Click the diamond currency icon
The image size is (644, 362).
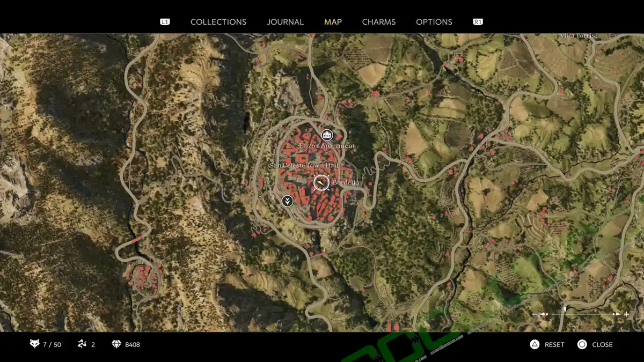coord(116,344)
